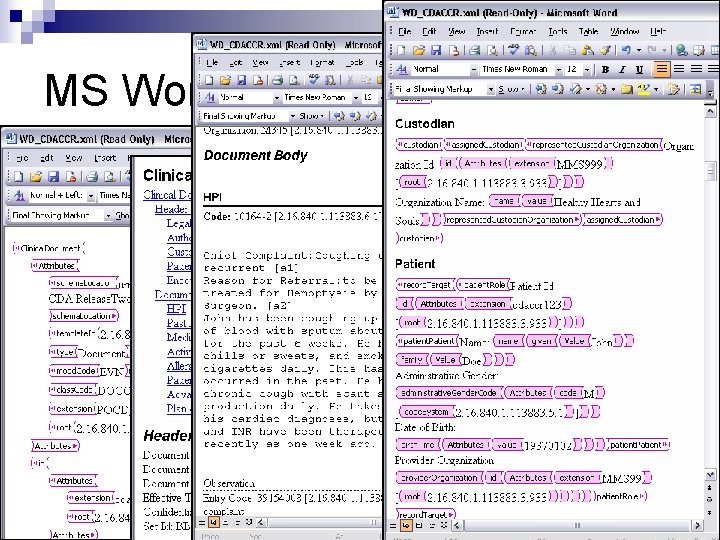Screen dimensions: 720x540
Task: Switch to Normal view button in front window
Action: pyautogui.click(x=394, y=525)
